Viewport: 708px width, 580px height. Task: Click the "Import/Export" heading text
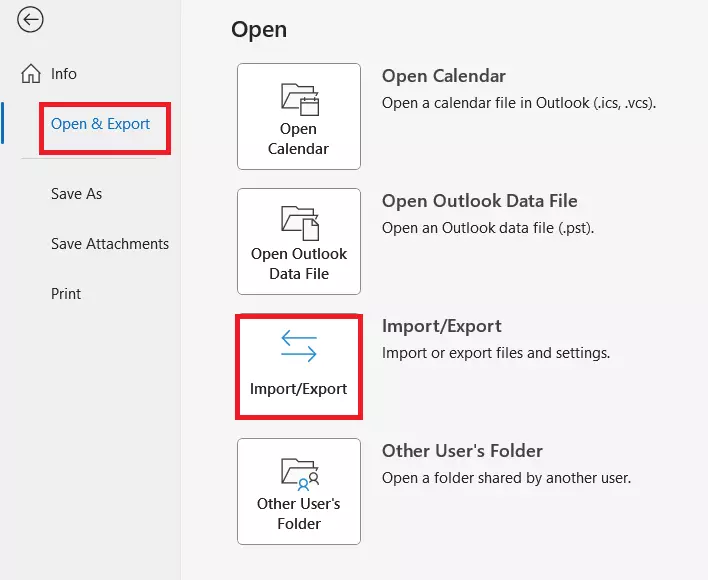click(442, 326)
